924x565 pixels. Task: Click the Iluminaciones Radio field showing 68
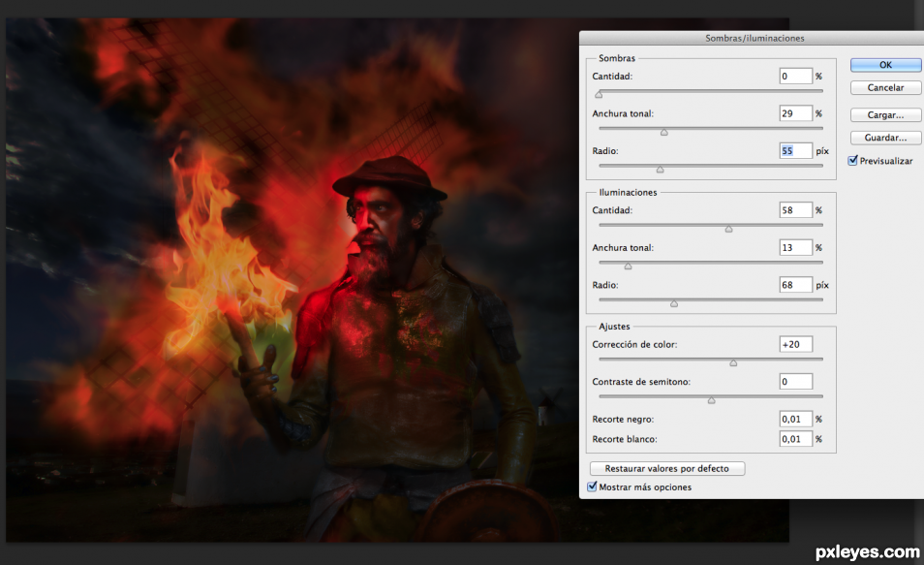(x=795, y=285)
